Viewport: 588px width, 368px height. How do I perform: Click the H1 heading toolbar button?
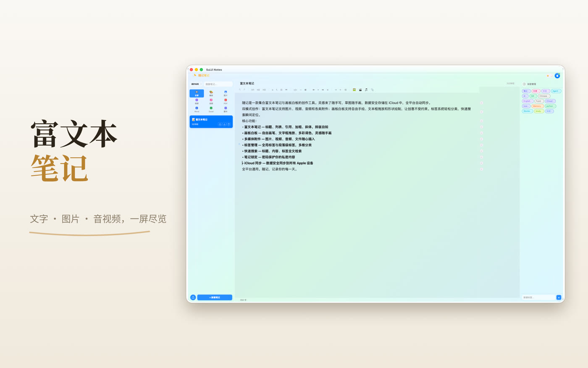[x=253, y=90]
